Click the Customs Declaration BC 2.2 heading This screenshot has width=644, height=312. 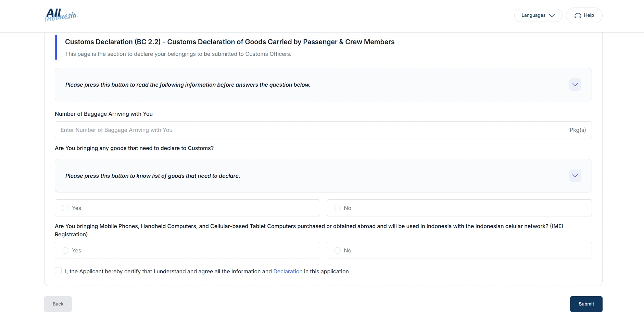click(229, 42)
